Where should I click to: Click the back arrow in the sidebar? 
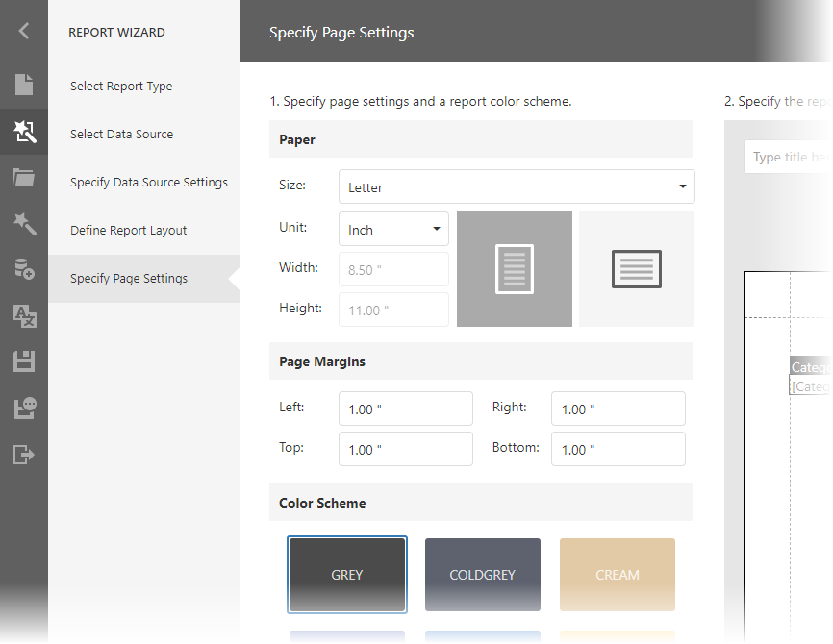click(x=24, y=31)
